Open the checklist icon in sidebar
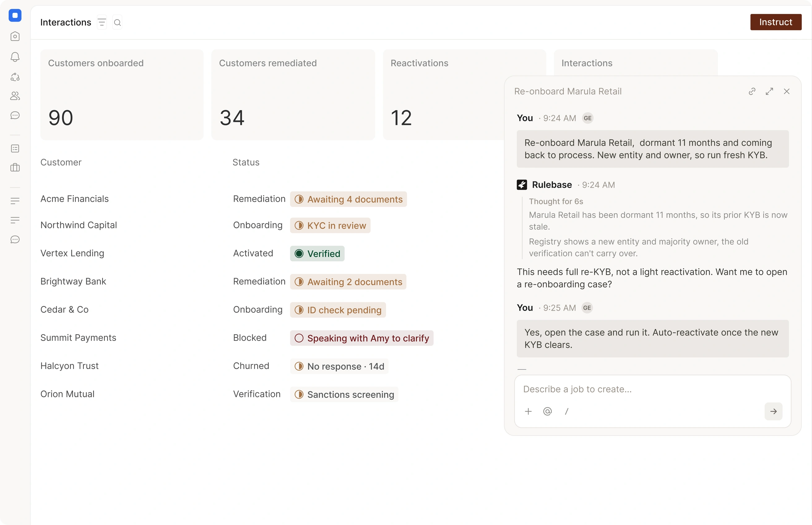The image size is (812, 525). (x=15, y=148)
